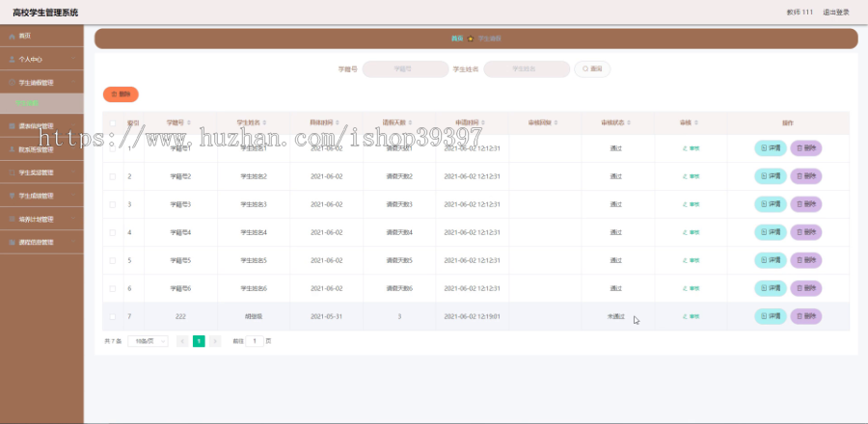The height and width of the screenshot is (424, 868).
Task: Click page number 1 in pagination
Action: [x=199, y=341]
